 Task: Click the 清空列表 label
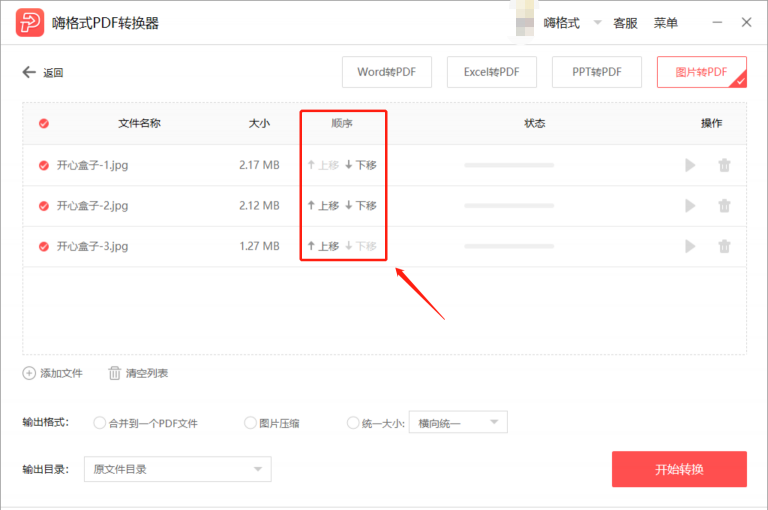click(147, 373)
